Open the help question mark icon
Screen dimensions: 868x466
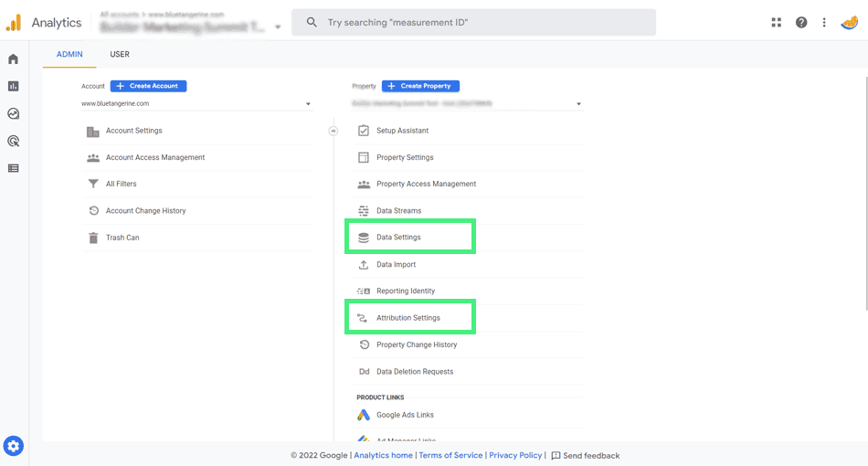801,23
